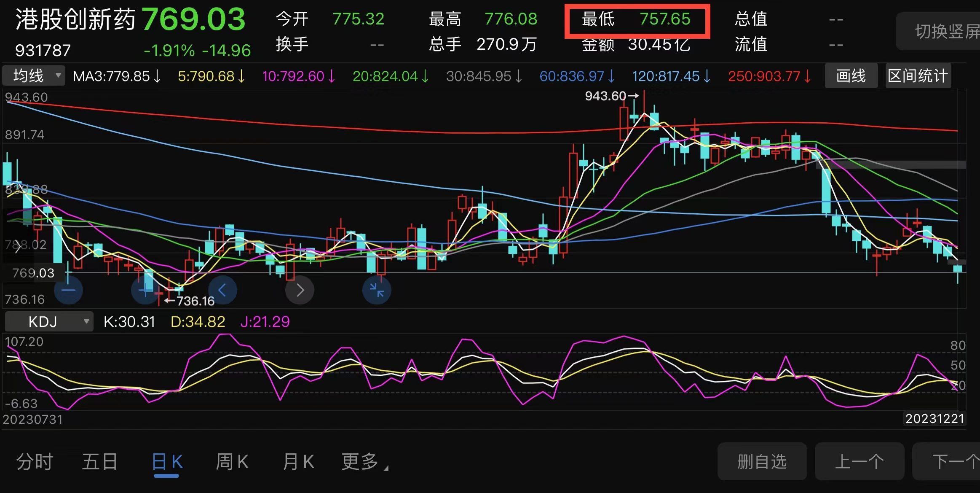Screen dimensions: 980x493
Task: Tap the 流值 float value label
Action: [x=751, y=44]
